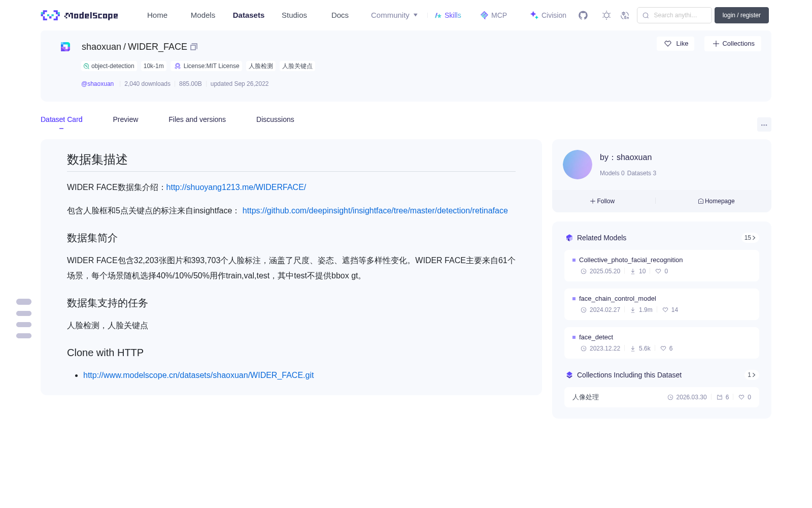Viewport: 812px width, 508px height.
Task: Open the shuoyang1213.me WIDERFACE link
Action: [x=236, y=187]
